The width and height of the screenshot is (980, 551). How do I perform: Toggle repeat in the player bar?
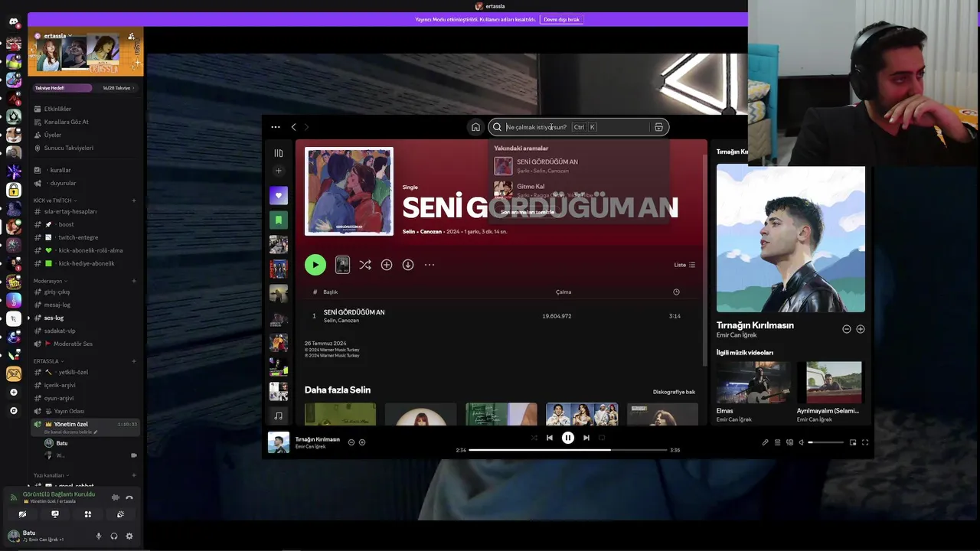602,438
